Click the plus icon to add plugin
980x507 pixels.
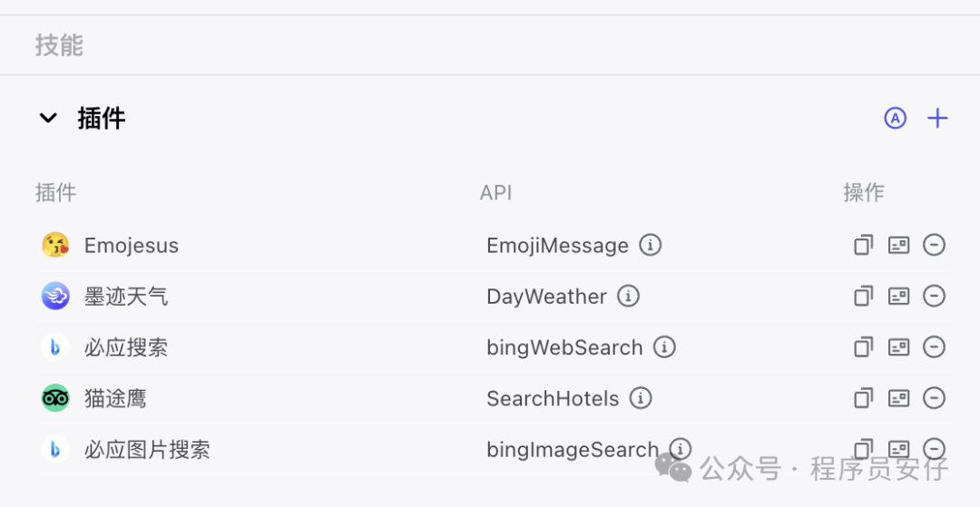tap(937, 118)
